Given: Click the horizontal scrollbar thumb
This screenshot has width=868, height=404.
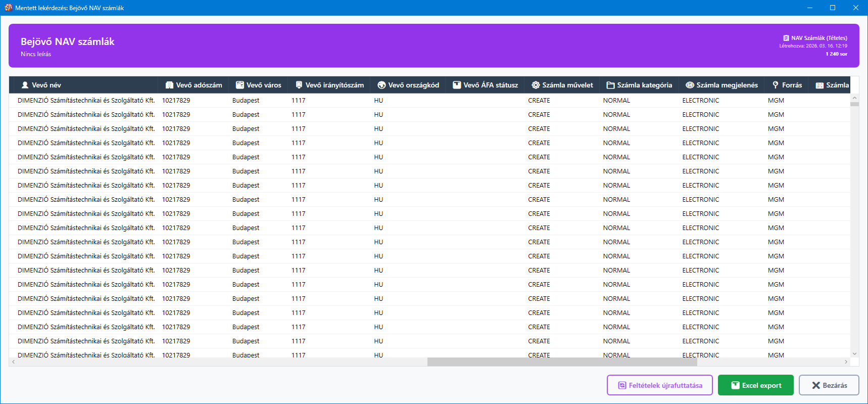Looking at the screenshot, I should coord(562,362).
